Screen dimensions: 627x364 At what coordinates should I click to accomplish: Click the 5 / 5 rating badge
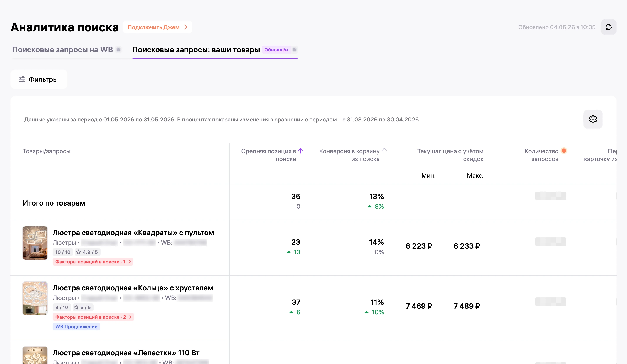[x=83, y=307]
